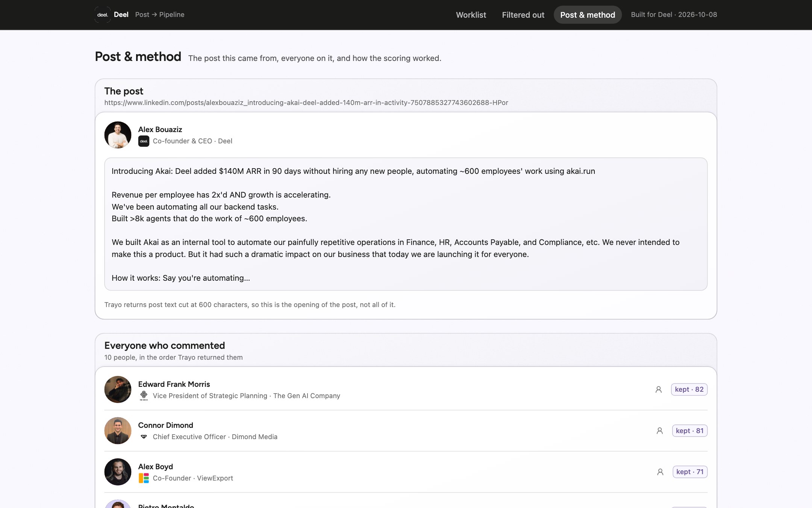
Task: Switch to Filtered out tab
Action: [523, 15]
